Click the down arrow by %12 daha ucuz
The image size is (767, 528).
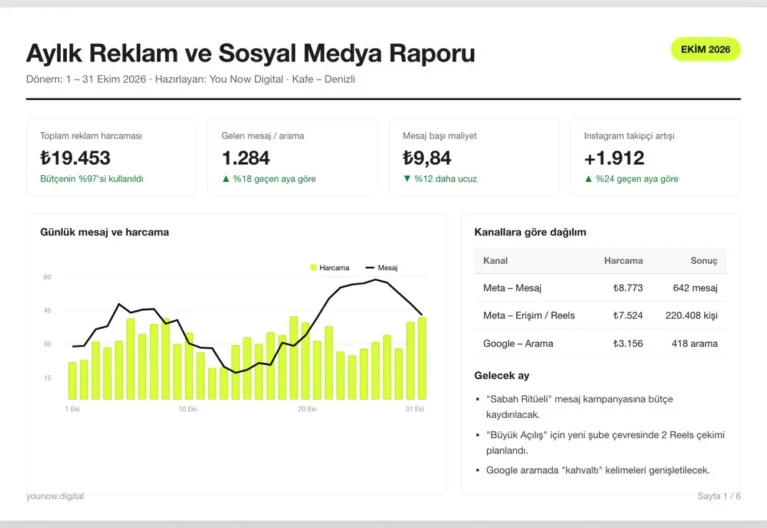pos(407,179)
